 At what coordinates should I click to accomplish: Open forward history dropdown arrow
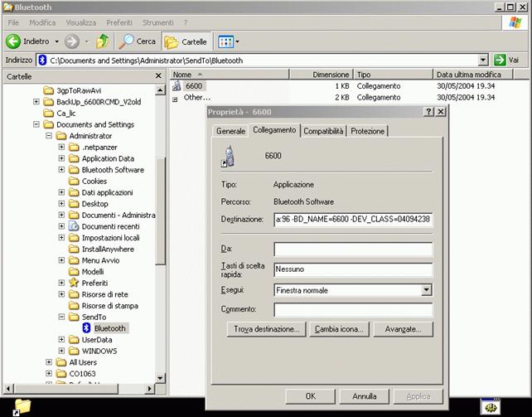86,41
